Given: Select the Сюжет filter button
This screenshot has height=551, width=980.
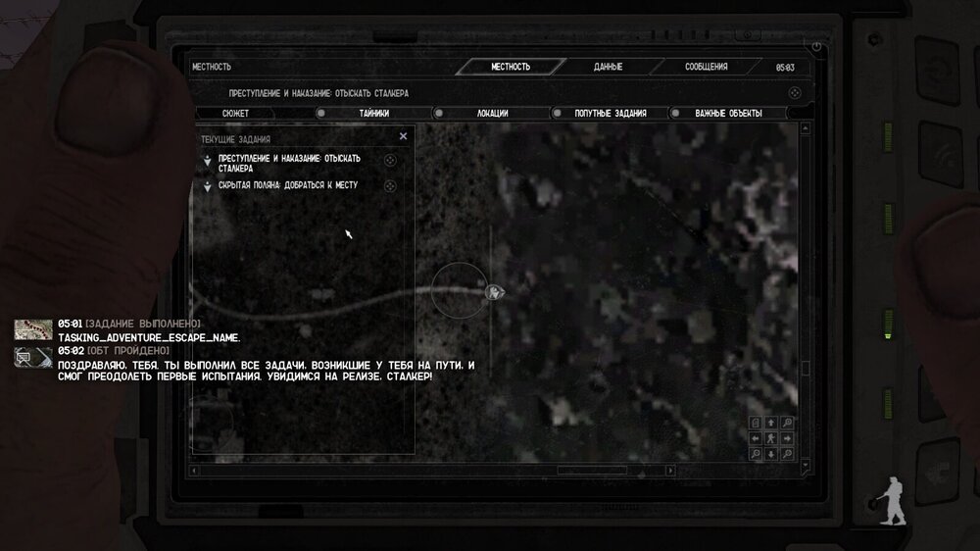Looking at the screenshot, I should (235, 113).
